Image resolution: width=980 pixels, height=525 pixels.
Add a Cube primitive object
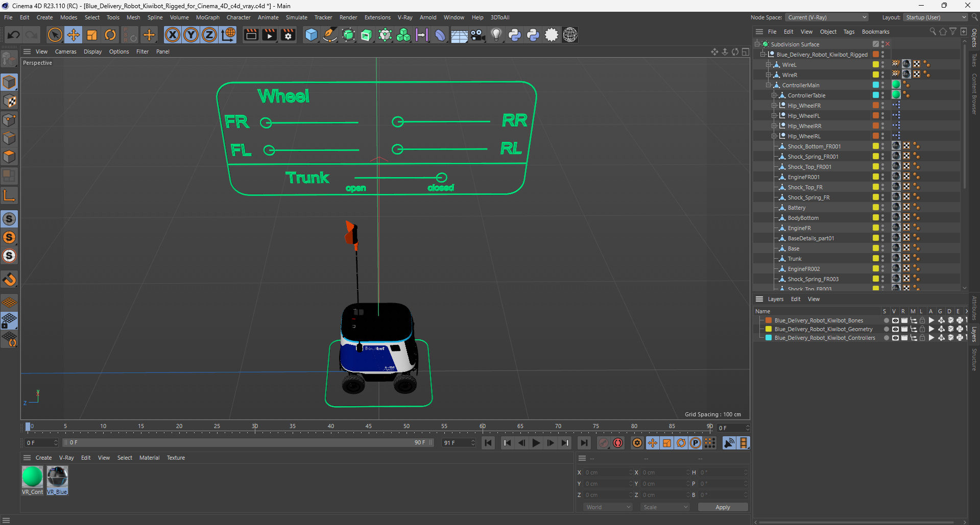[311, 35]
